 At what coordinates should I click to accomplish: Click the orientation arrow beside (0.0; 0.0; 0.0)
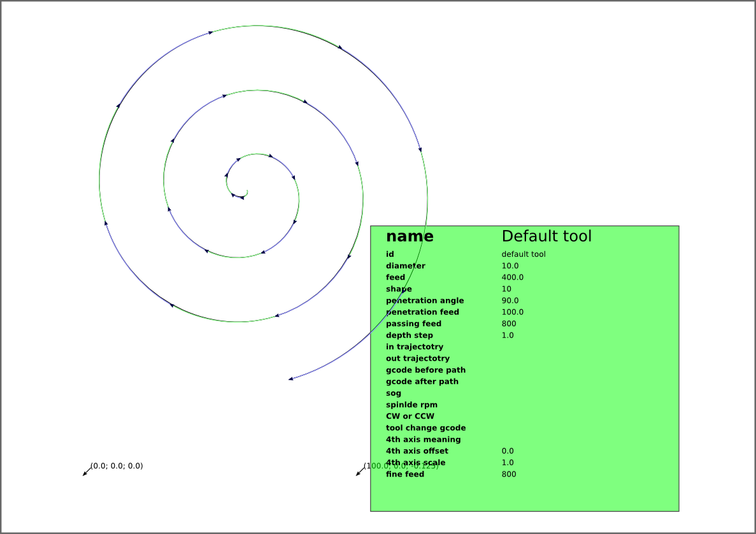87,471
